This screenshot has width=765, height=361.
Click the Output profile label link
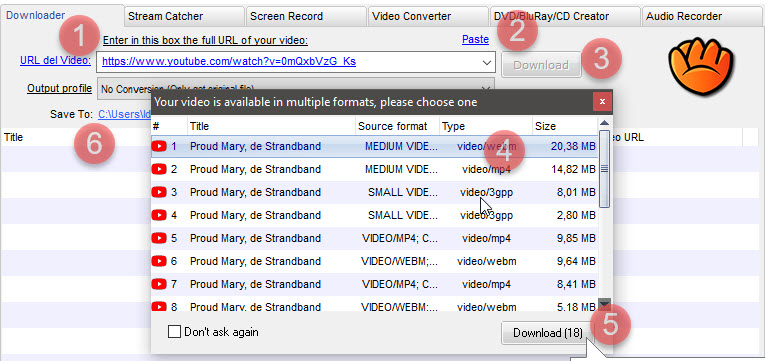(x=60, y=88)
